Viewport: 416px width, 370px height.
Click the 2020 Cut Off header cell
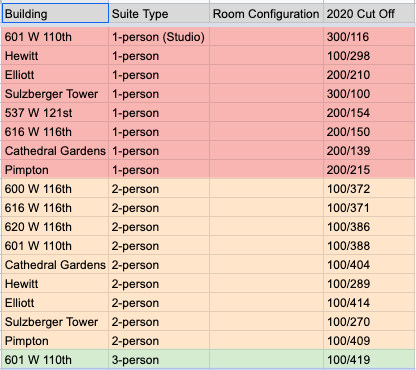tap(370, 14)
